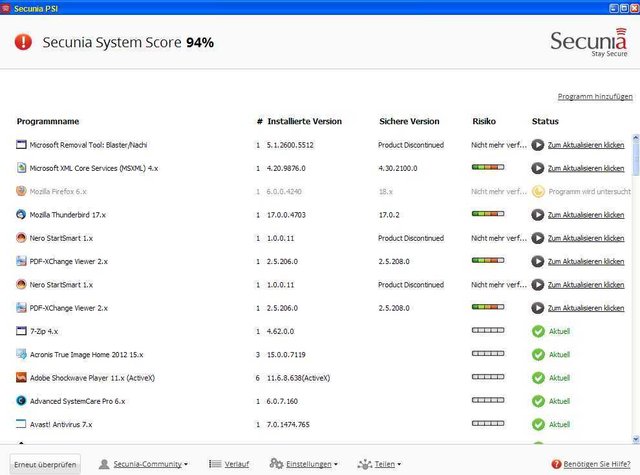The image size is (640, 475).
Task: Click the person icon next to Secunia-Community
Action: coord(104,464)
